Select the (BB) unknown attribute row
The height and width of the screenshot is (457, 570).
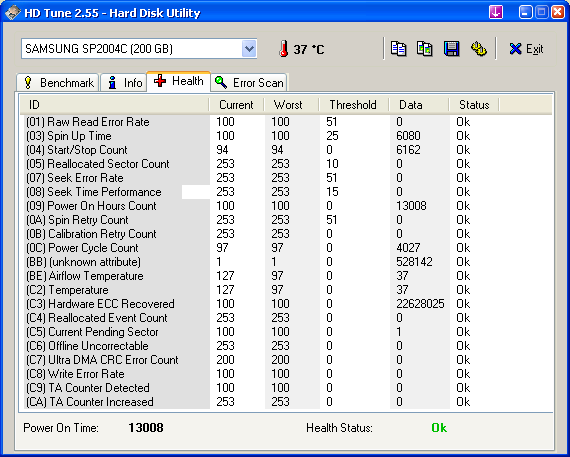[x=286, y=262]
